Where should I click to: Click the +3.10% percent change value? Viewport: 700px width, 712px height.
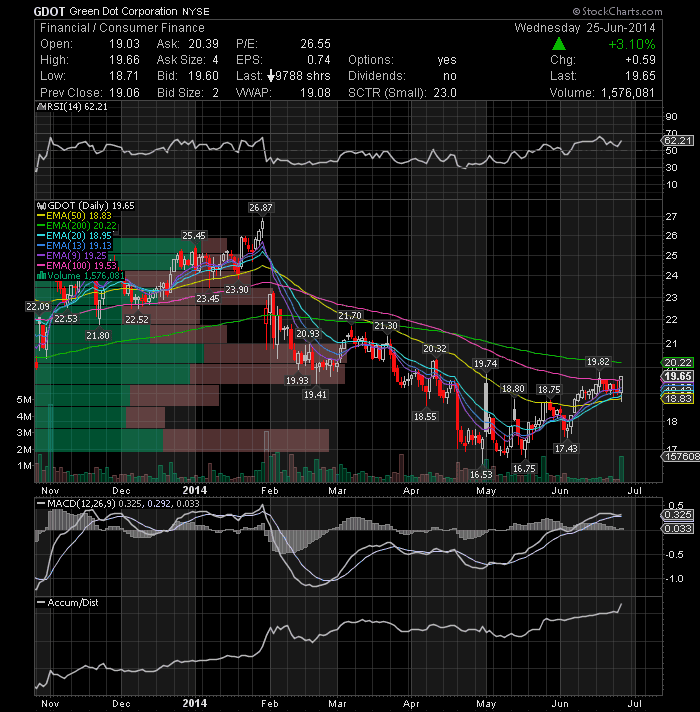pyautogui.click(x=632, y=44)
